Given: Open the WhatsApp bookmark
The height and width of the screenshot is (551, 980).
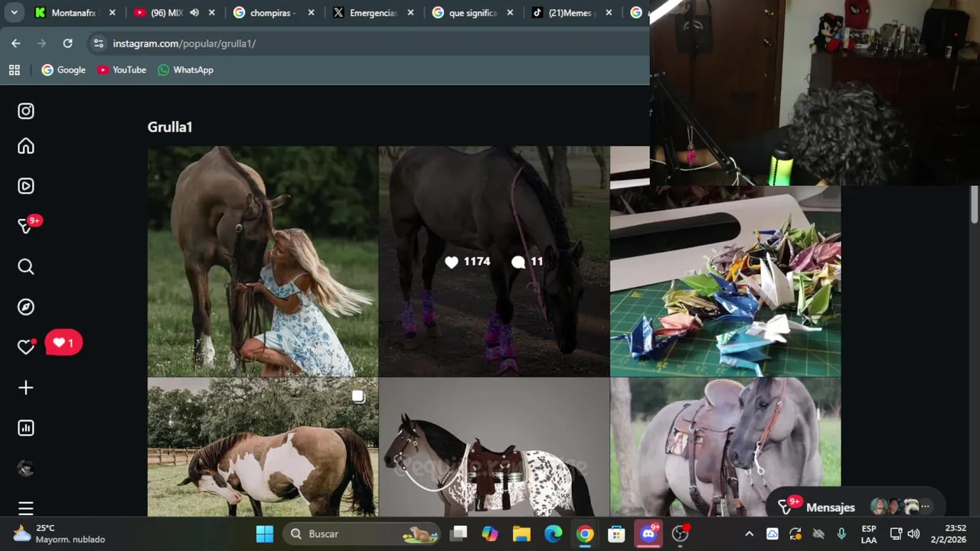Looking at the screenshot, I should coord(185,70).
